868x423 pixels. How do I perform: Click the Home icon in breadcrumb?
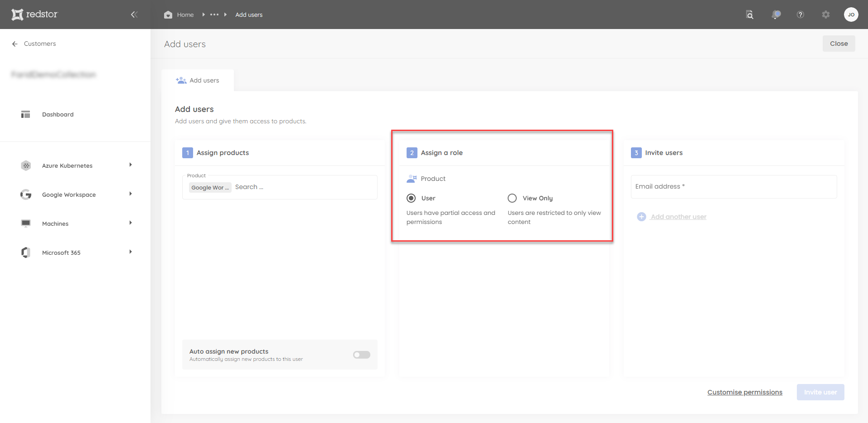[168, 15]
